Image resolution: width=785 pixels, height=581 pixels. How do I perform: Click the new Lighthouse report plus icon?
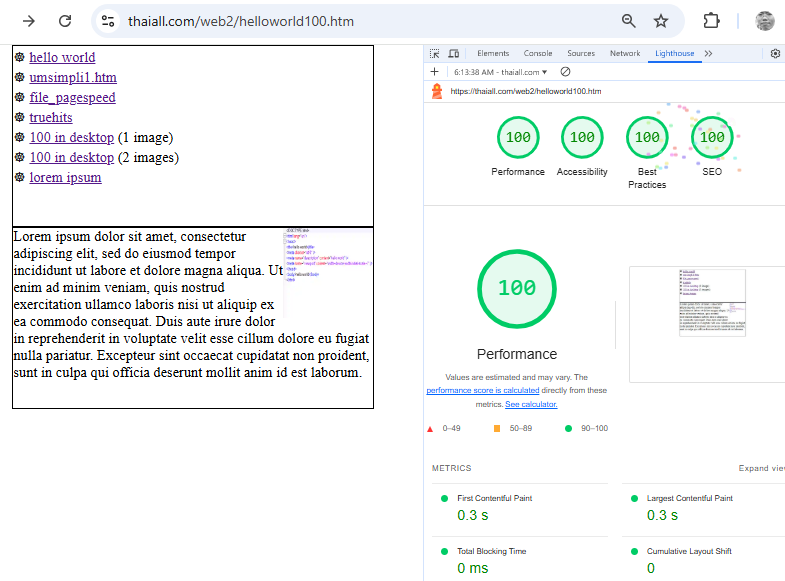(435, 72)
